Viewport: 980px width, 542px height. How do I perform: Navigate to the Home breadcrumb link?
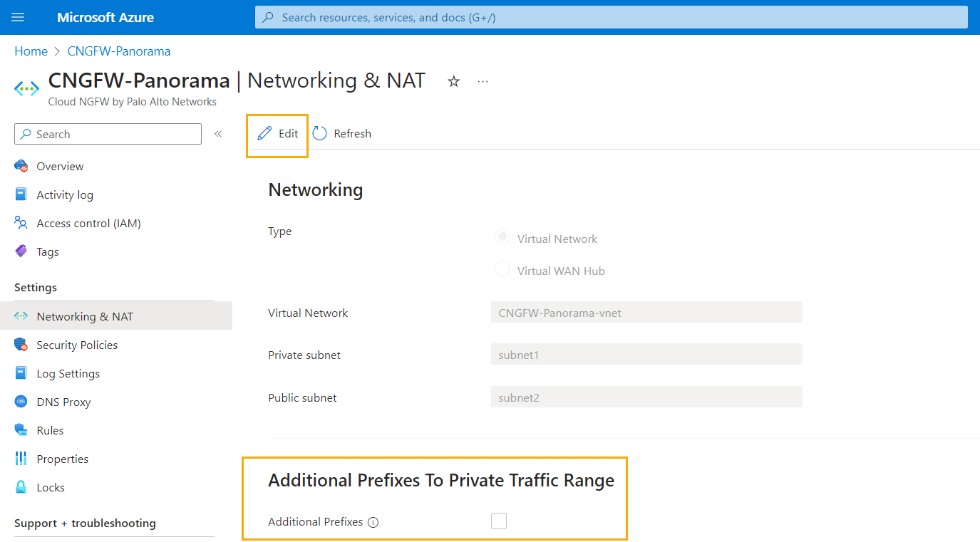click(31, 51)
